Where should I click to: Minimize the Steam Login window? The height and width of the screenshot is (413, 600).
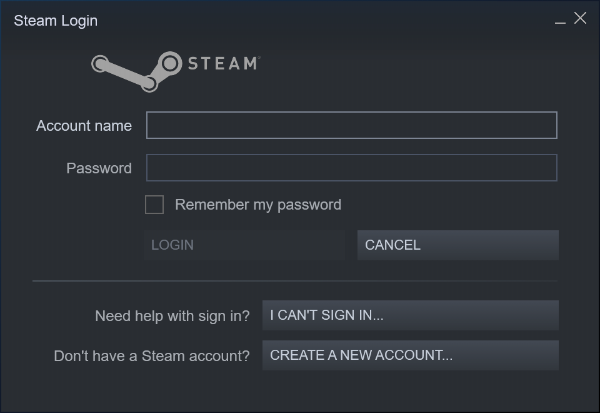tap(560, 21)
